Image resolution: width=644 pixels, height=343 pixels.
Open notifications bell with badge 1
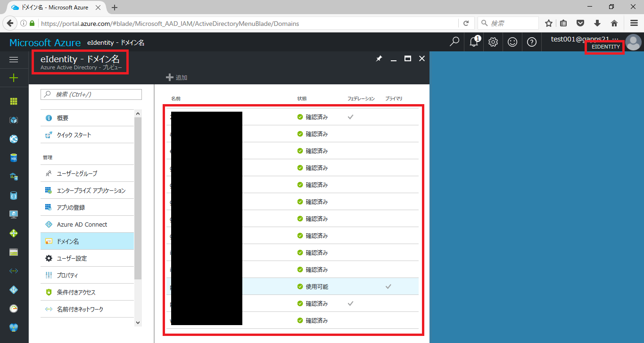coord(474,41)
